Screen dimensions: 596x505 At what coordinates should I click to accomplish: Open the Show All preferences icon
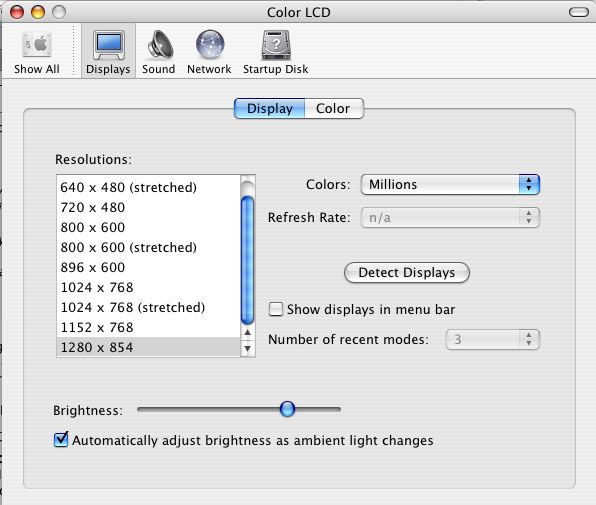(36, 53)
